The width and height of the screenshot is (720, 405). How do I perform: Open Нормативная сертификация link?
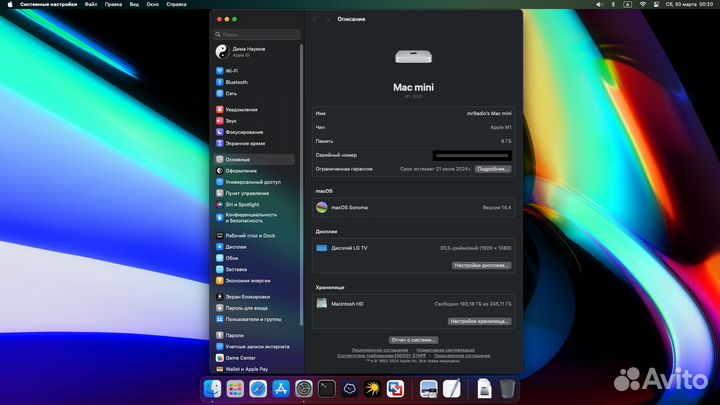445,350
